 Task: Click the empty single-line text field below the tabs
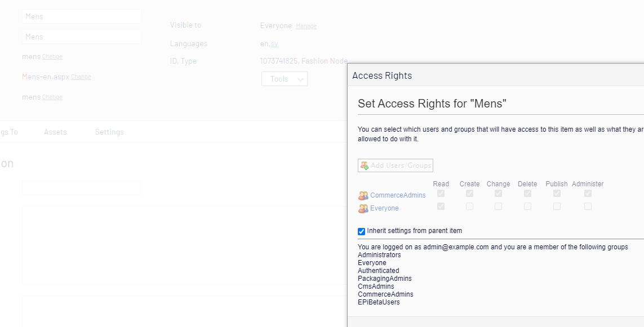point(82,188)
